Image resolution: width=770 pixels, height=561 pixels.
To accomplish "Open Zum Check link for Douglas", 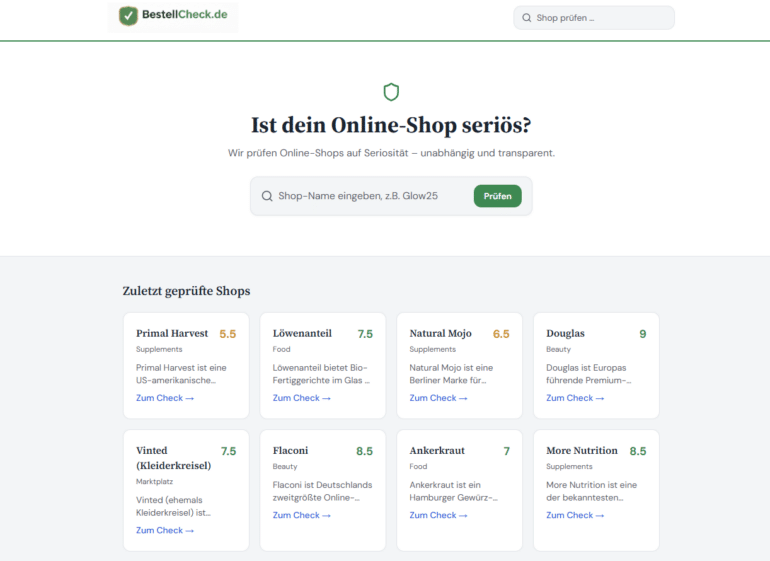I will point(575,398).
